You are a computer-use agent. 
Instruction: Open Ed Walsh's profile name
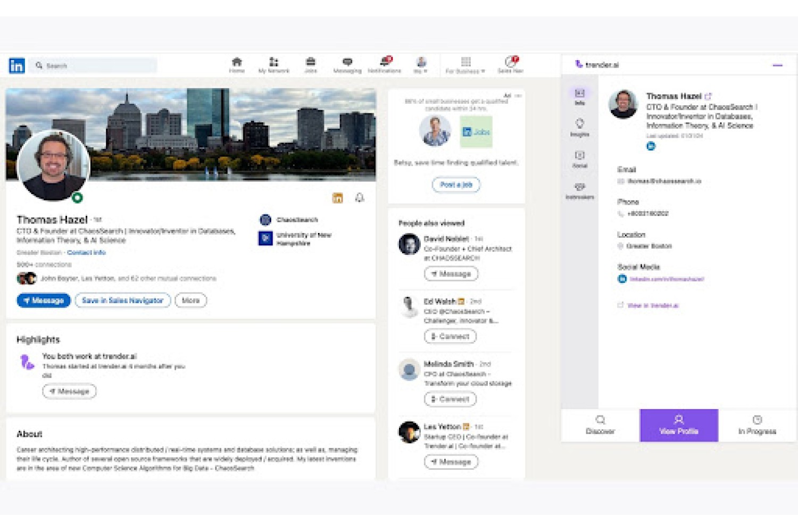pos(439,302)
